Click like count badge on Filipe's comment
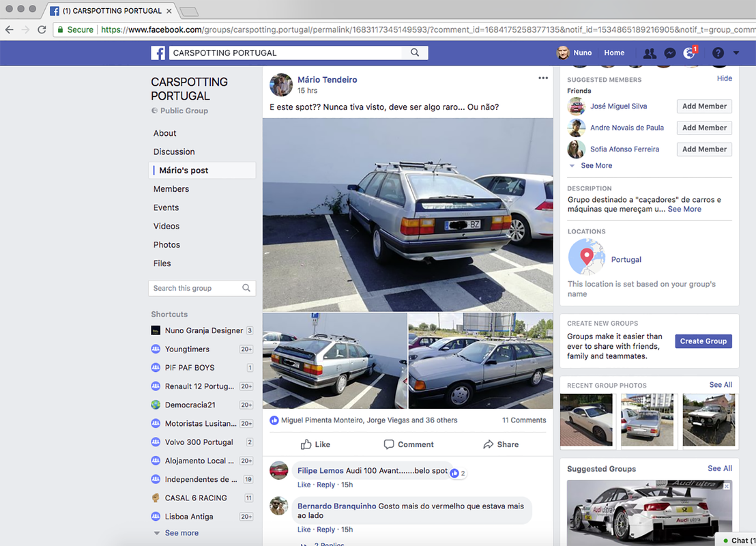756x546 pixels. pos(458,473)
